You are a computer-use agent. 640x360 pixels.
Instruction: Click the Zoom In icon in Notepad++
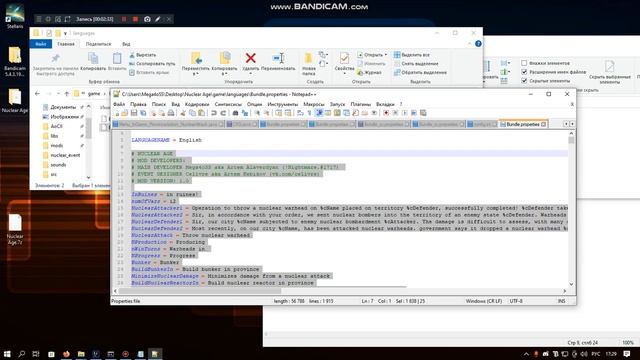[257, 113]
